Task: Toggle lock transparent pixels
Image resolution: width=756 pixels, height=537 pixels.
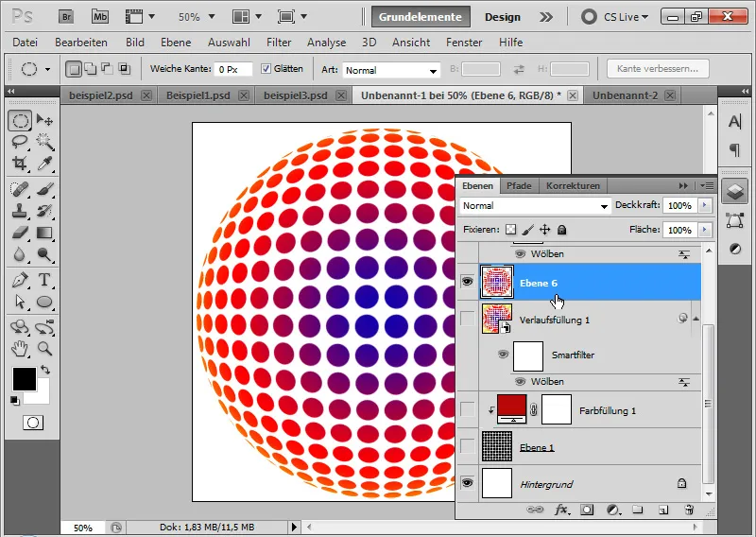Action: (510, 230)
